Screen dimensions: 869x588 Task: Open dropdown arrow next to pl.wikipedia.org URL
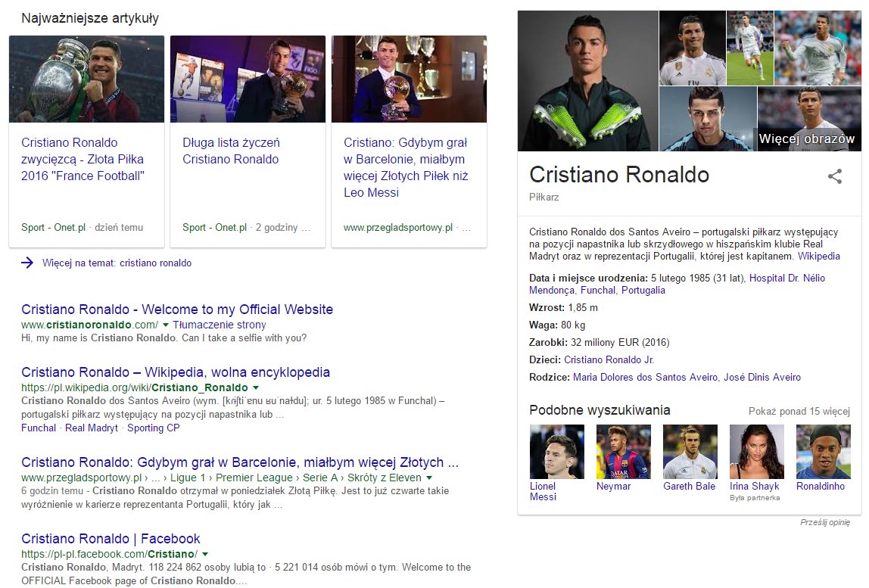[256, 387]
